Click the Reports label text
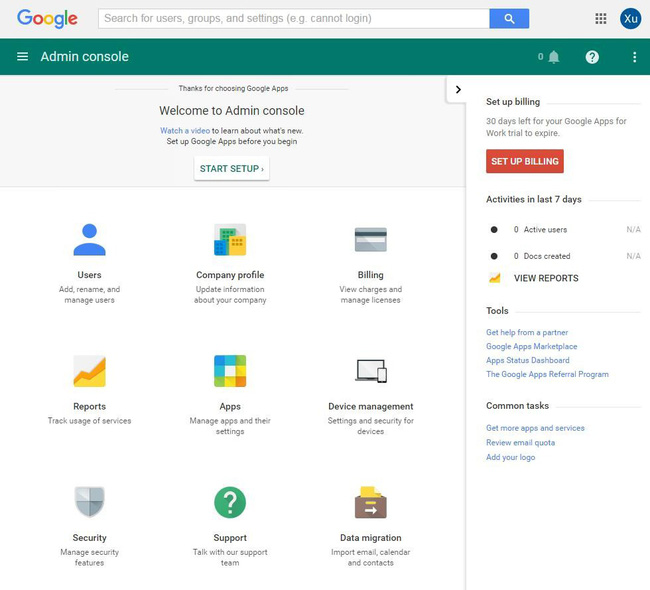The width and height of the screenshot is (650, 590). pyautogui.click(x=89, y=406)
